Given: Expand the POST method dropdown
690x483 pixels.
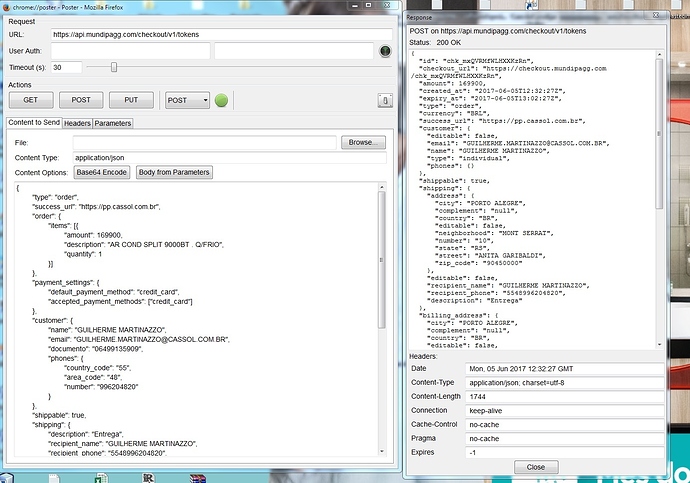Looking at the screenshot, I should tap(187, 100).
